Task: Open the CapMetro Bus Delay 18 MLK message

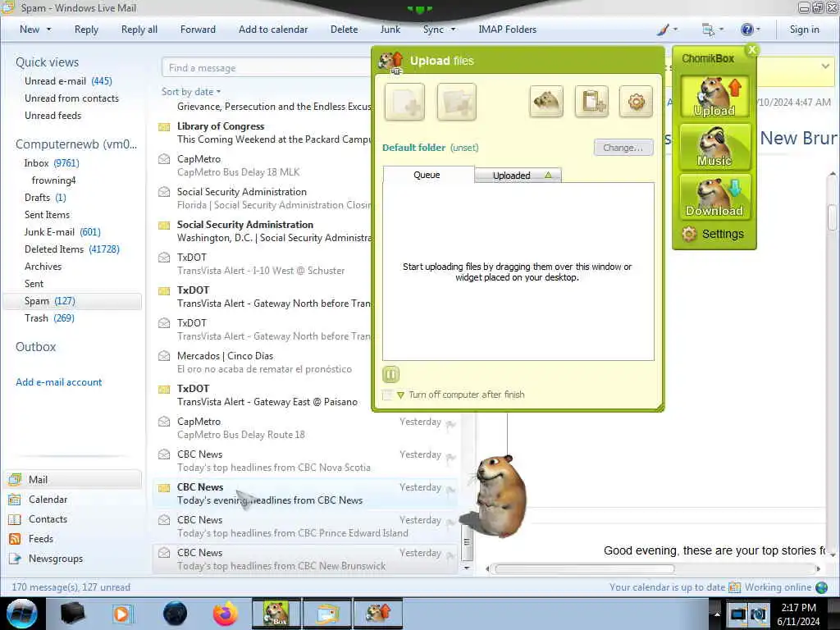Action: 262,166
